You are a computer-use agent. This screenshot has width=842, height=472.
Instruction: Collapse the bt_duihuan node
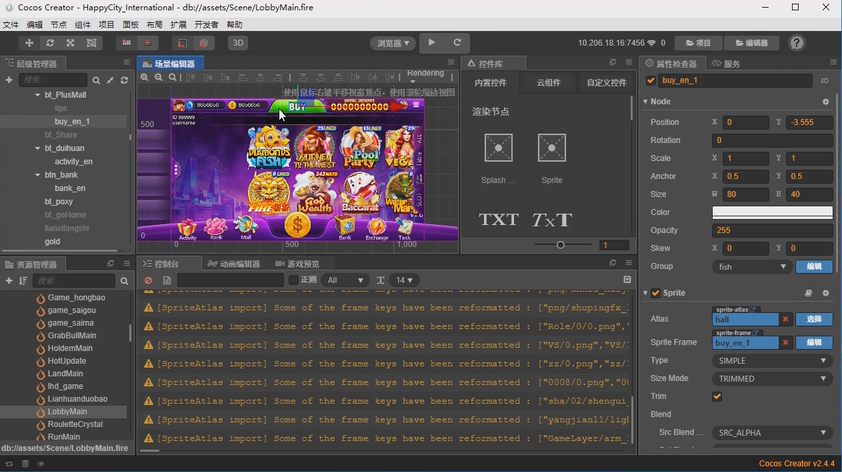click(38, 148)
